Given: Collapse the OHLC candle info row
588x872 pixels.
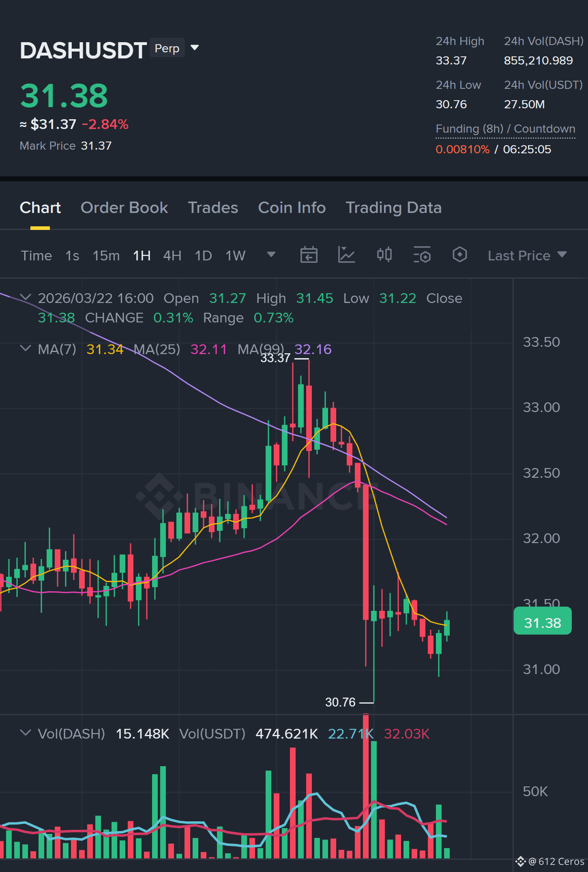Looking at the screenshot, I should tap(26, 298).
